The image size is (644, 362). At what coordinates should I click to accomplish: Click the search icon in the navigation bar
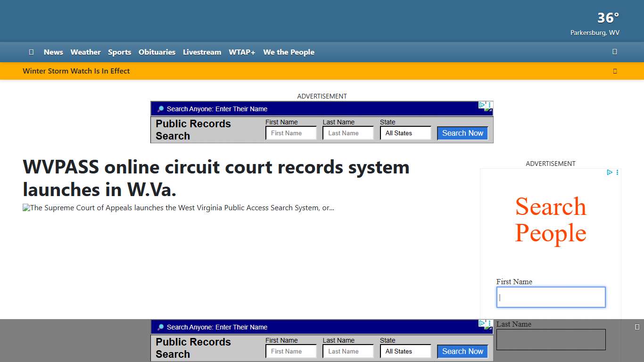pyautogui.click(x=614, y=52)
